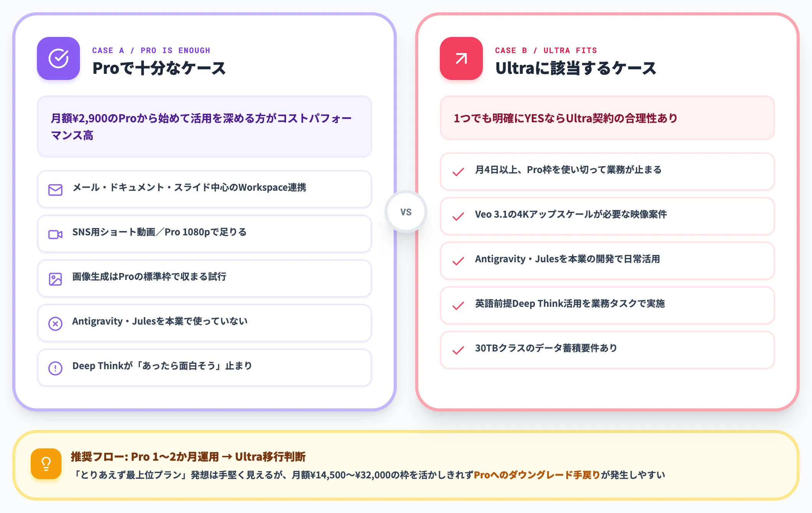Click the checkmark beside 月4日以上、Pro枠を使い切って

coord(458,172)
